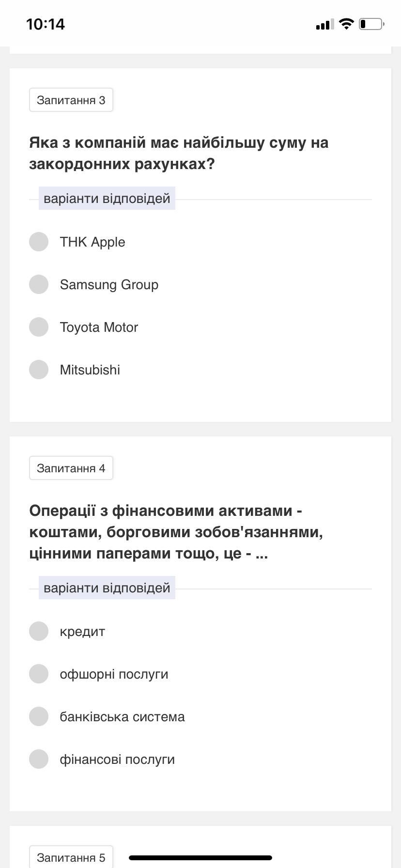Select Toyota Motor radio button
Viewport: 401px width, 868px height.
[39, 327]
